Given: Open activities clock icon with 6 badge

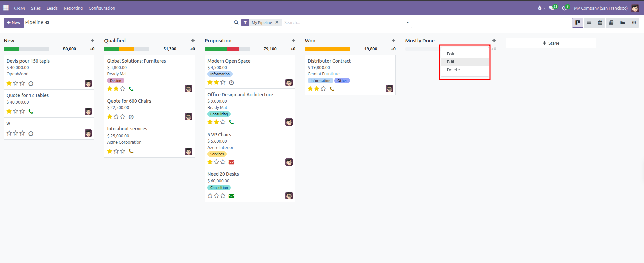Looking at the screenshot, I should [566, 8].
